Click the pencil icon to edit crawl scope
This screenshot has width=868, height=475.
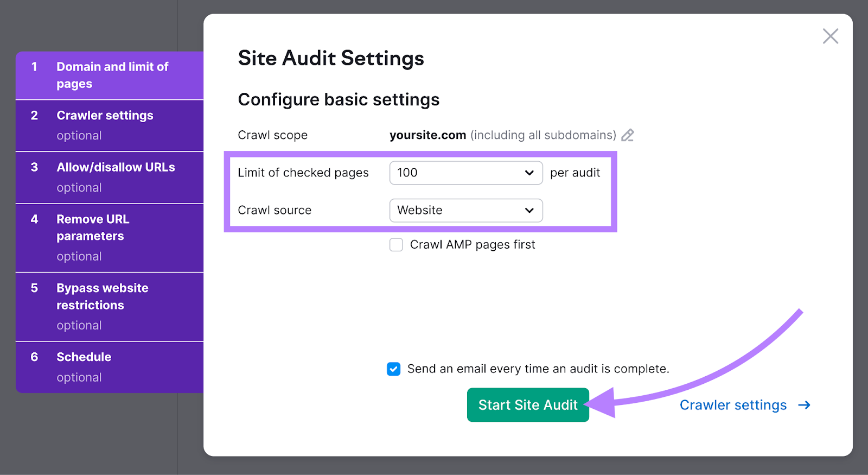pos(628,135)
